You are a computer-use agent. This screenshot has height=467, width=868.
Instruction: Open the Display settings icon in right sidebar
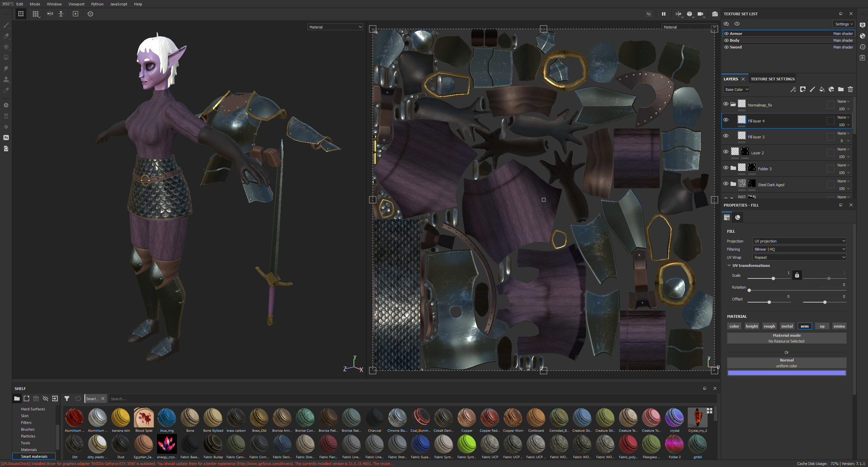coord(863,25)
